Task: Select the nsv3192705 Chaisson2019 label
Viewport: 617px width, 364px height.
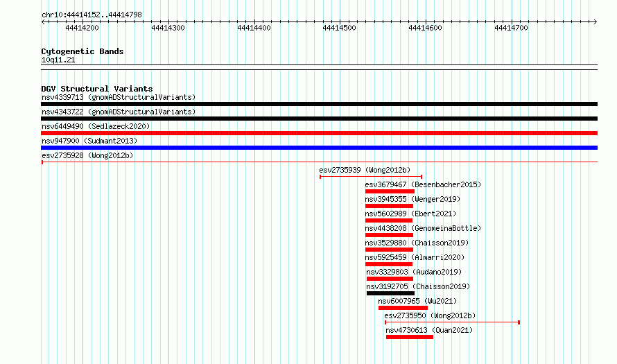Action: [x=418, y=286]
